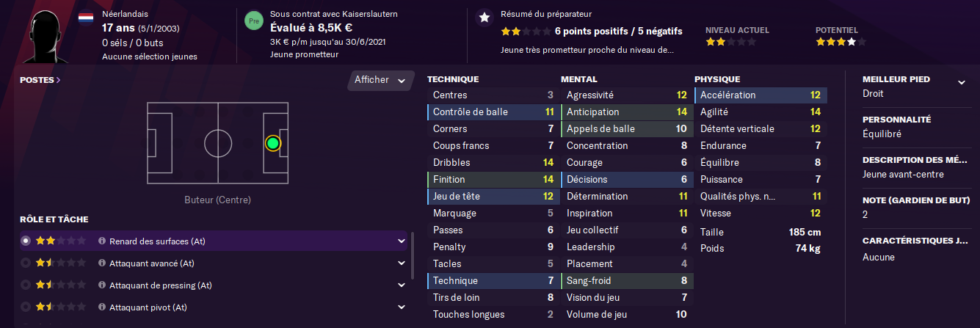
Task: Click the green striker position dot on pitch
Action: click(x=273, y=143)
